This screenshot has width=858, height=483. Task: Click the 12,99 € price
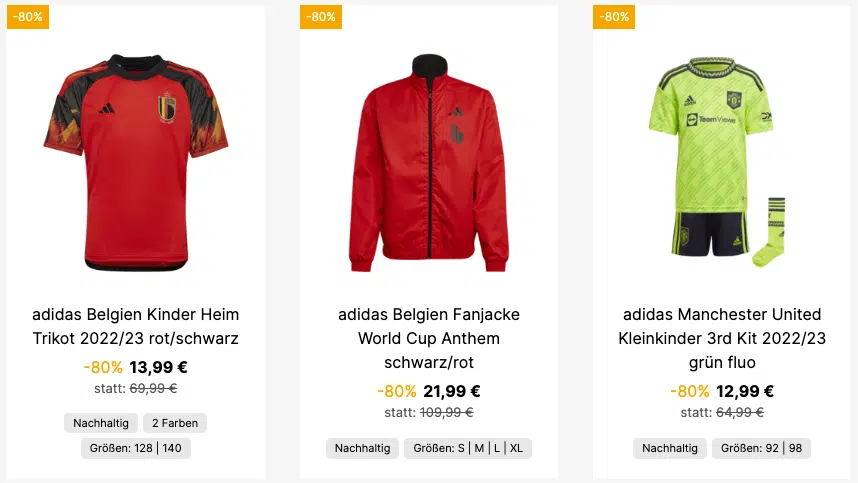pyautogui.click(x=745, y=391)
